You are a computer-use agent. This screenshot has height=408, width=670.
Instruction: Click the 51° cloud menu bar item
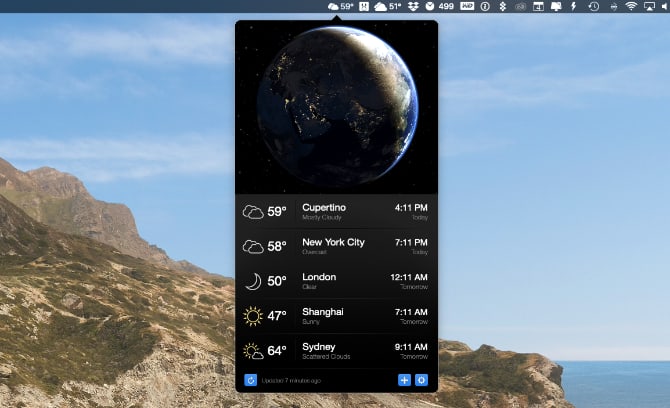click(388, 6)
